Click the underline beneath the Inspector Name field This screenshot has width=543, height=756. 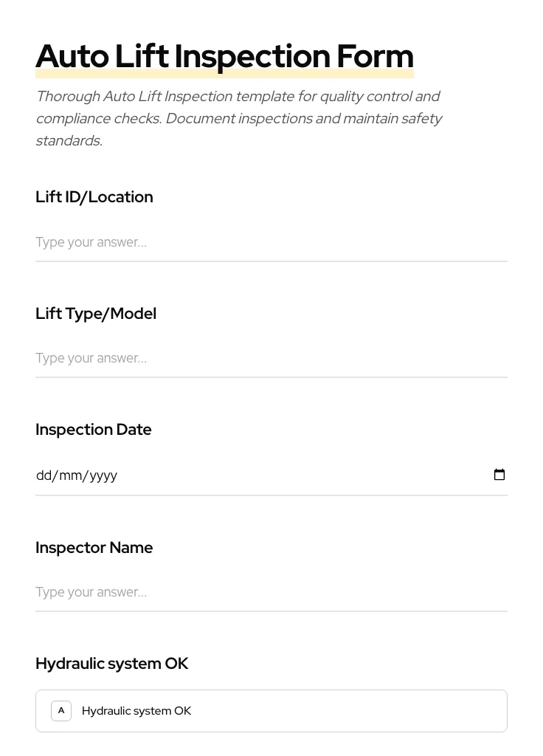click(271, 612)
